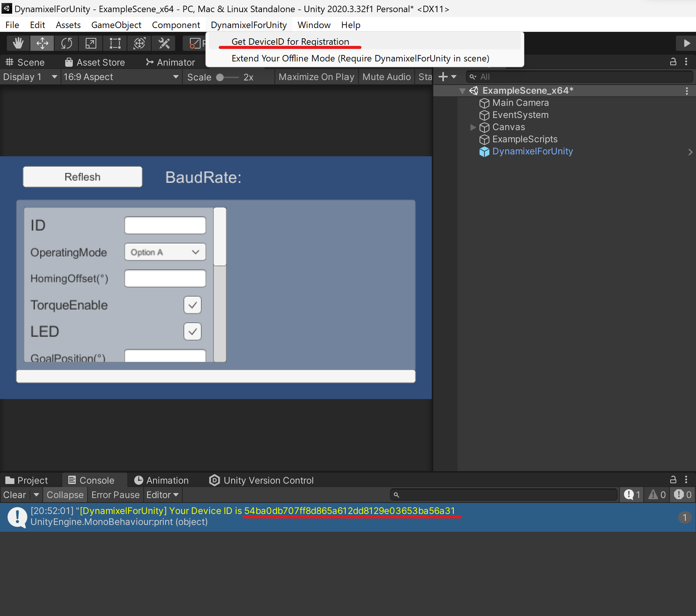This screenshot has height=616, width=696.
Task: Open custom editor tools
Action: pyautogui.click(x=164, y=43)
